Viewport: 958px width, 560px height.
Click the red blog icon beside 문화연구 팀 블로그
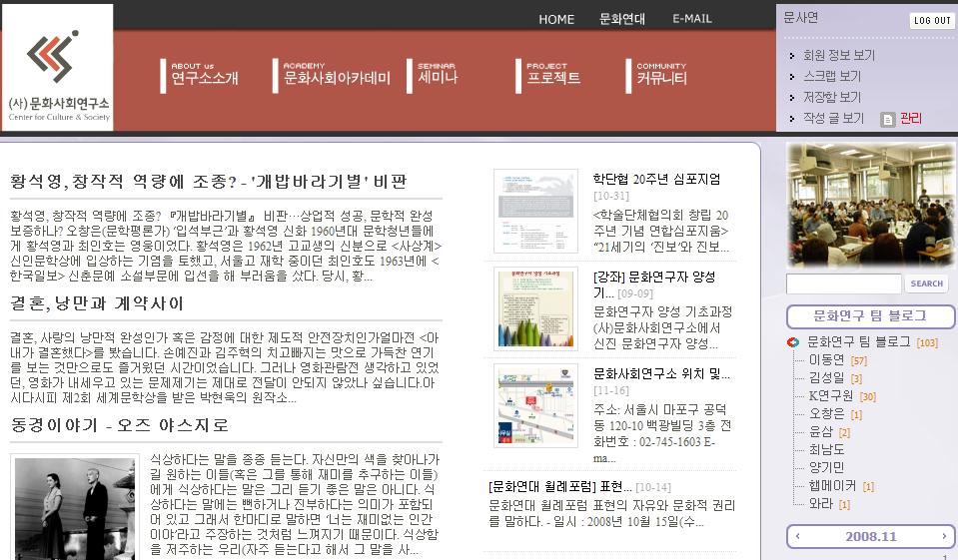coord(793,342)
